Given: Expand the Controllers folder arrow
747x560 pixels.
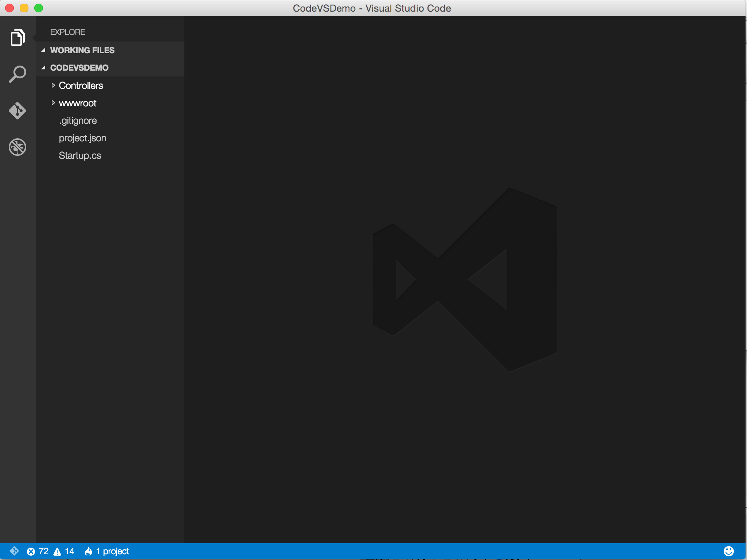Looking at the screenshot, I should pos(53,86).
